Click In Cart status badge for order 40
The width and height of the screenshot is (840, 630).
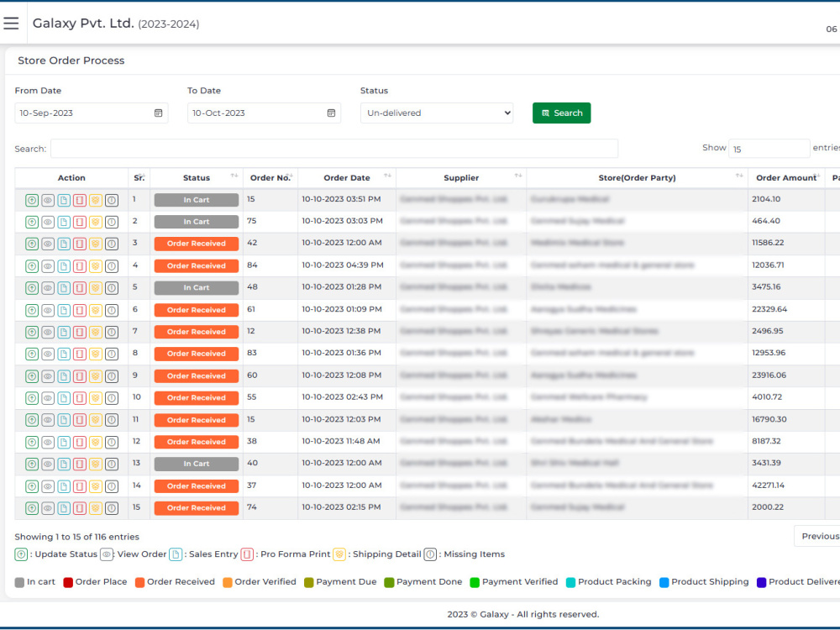click(x=196, y=464)
